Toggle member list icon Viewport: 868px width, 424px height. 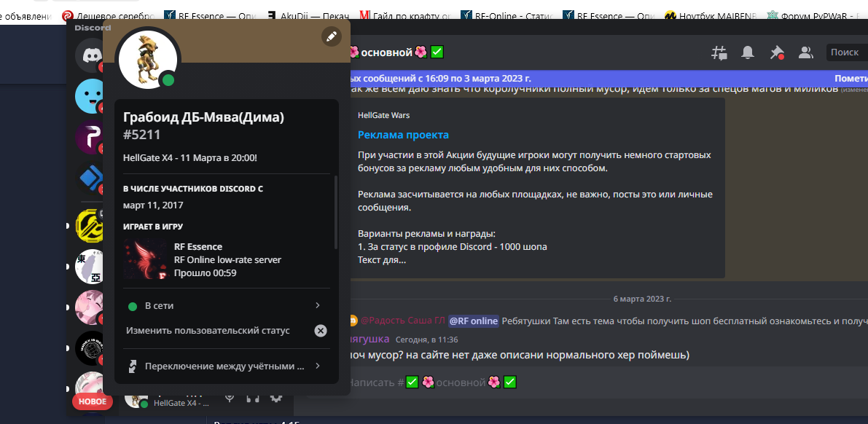pyautogui.click(x=805, y=52)
